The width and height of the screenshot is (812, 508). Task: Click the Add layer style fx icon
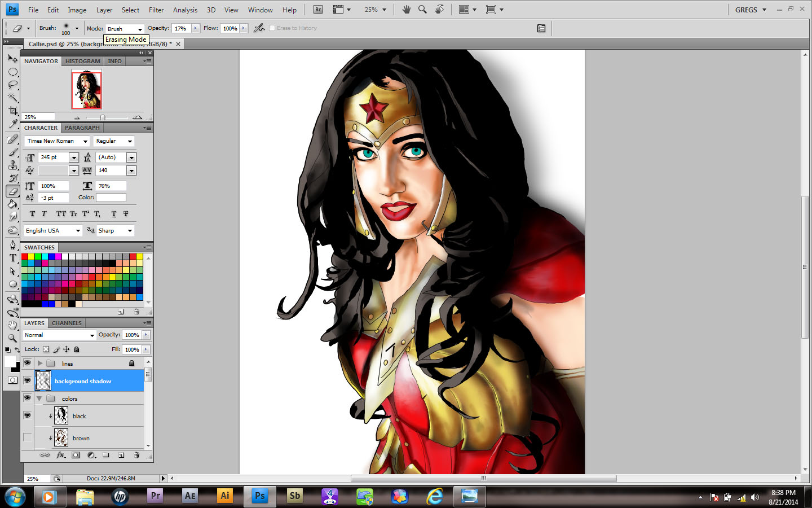tap(60, 455)
